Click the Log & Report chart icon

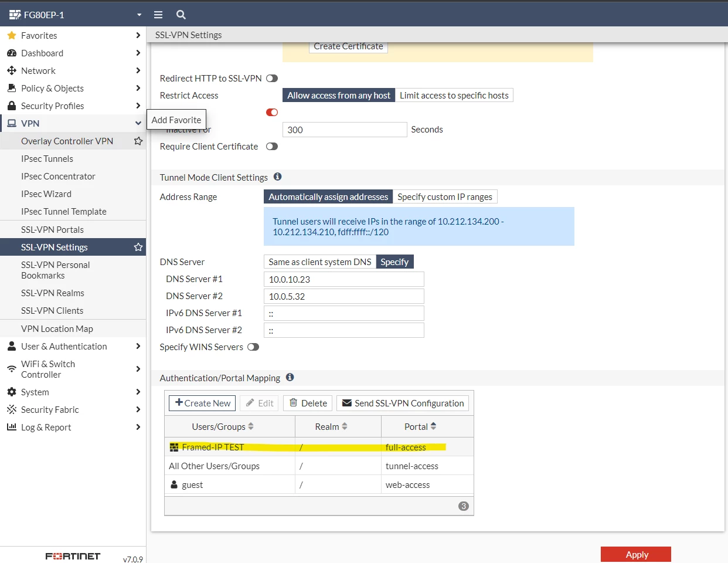pyautogui.click(x=12, y=427)
